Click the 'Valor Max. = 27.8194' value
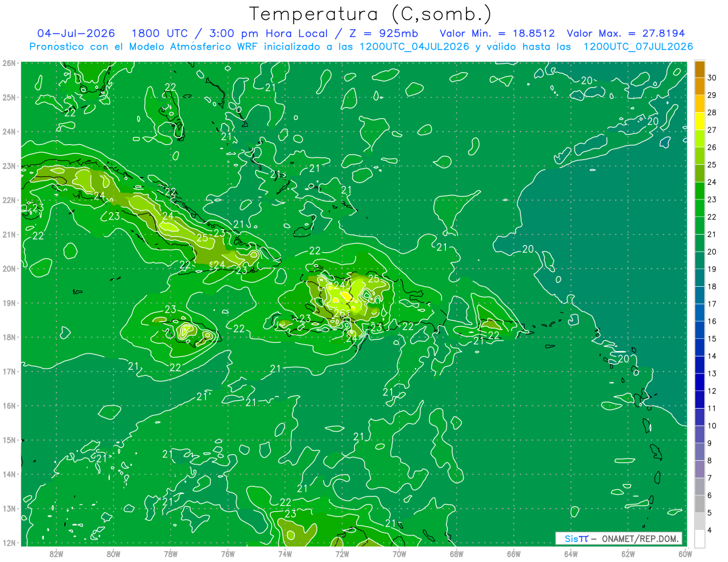This screenshot has width=728, height=562. [x=625, y=33]
